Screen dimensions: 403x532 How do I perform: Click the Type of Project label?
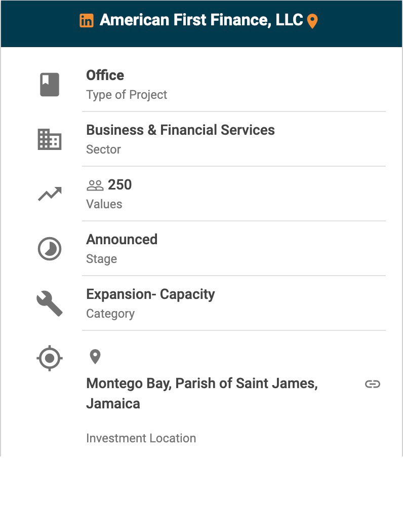pos(127,95)
